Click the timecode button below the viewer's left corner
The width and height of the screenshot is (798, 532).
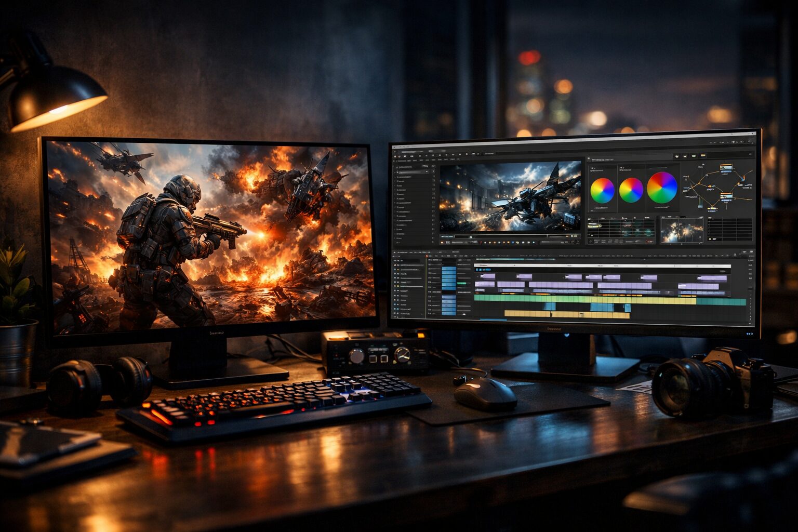(x=448, y=236)
